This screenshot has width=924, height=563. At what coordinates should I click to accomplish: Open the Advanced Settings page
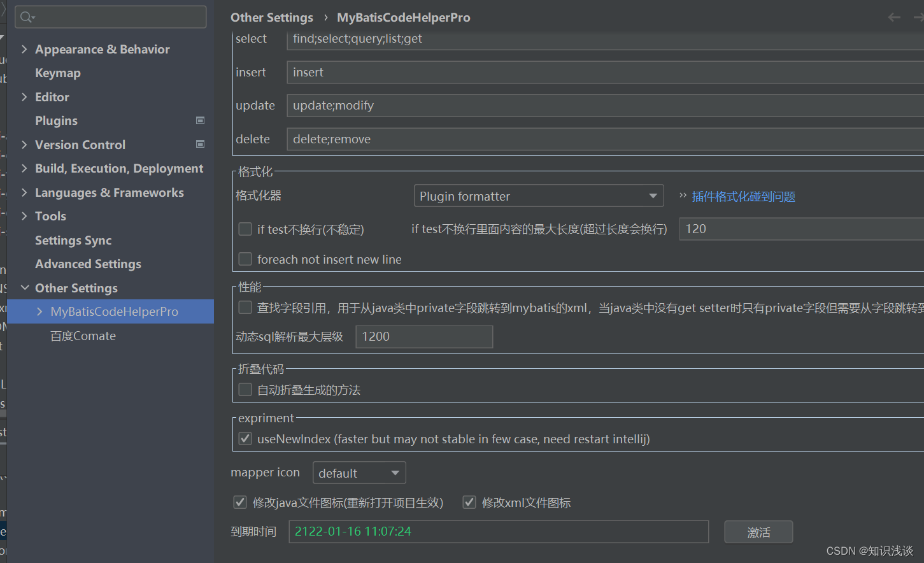tap(88, 264)
